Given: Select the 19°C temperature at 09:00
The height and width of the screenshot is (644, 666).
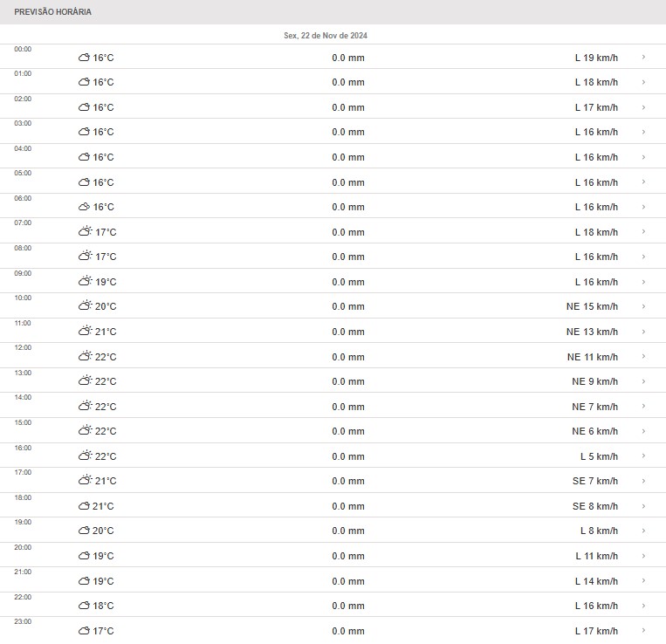Looking at the screenshot, I should coord(105,282).
